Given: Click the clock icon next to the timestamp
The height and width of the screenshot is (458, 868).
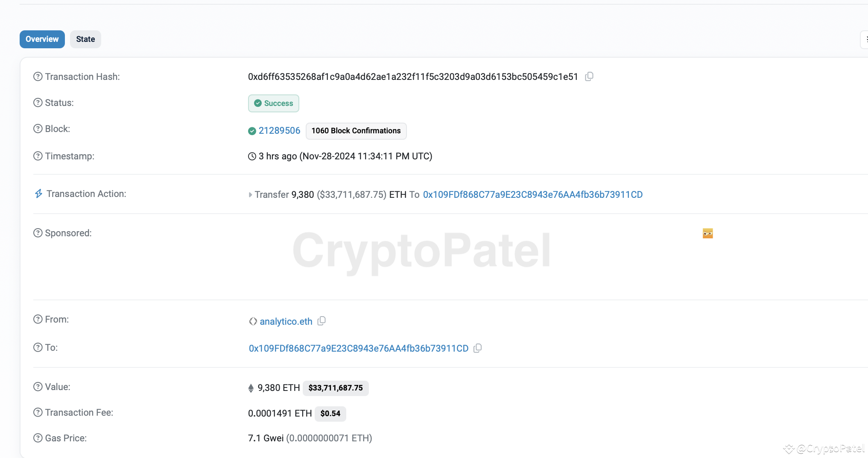Looking at the screenshot, I should point(251,156).
